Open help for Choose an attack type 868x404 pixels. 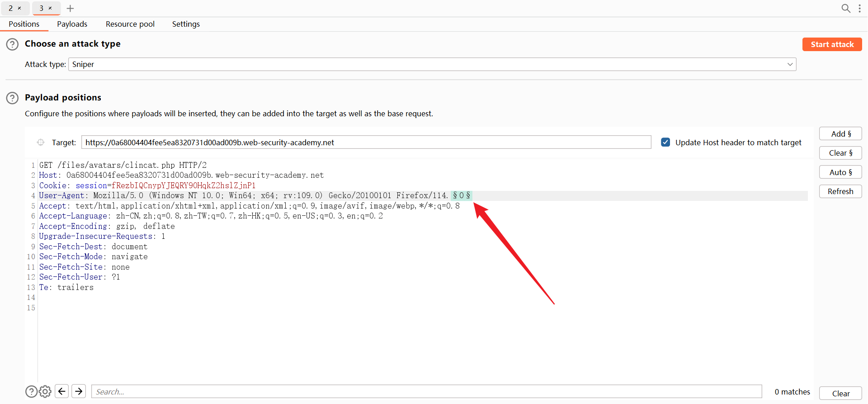tap(12, 44)
